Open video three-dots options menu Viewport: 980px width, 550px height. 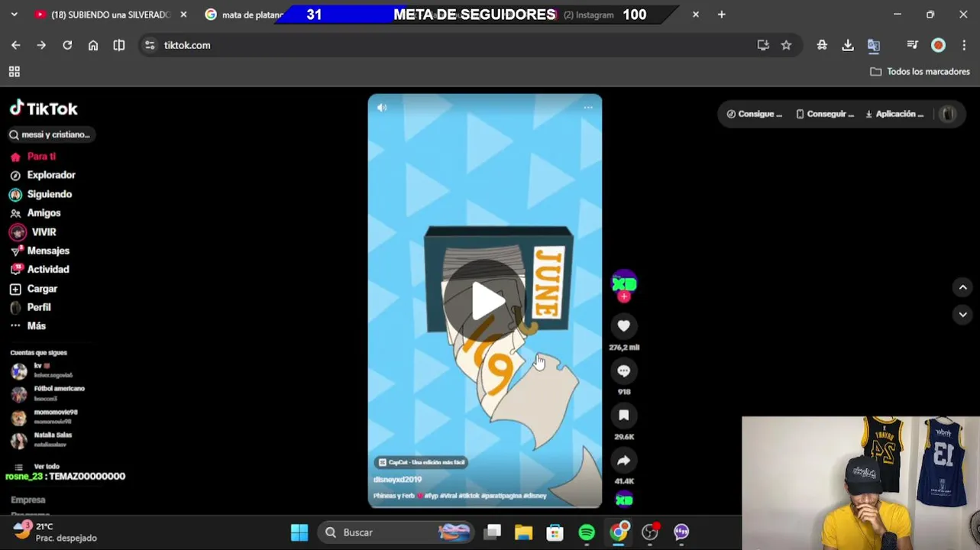coord(588,108)
